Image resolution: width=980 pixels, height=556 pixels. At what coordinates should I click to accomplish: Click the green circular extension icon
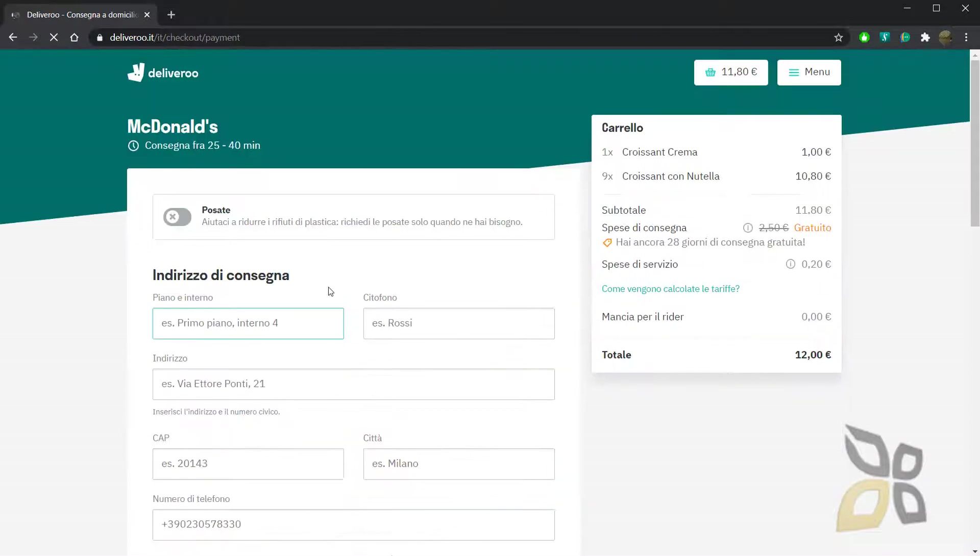904,37
